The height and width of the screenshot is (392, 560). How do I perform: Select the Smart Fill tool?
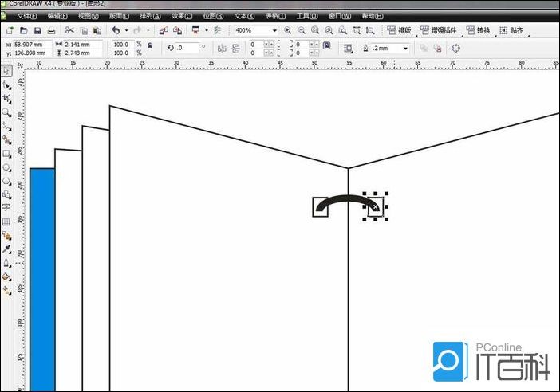point(6,139)
